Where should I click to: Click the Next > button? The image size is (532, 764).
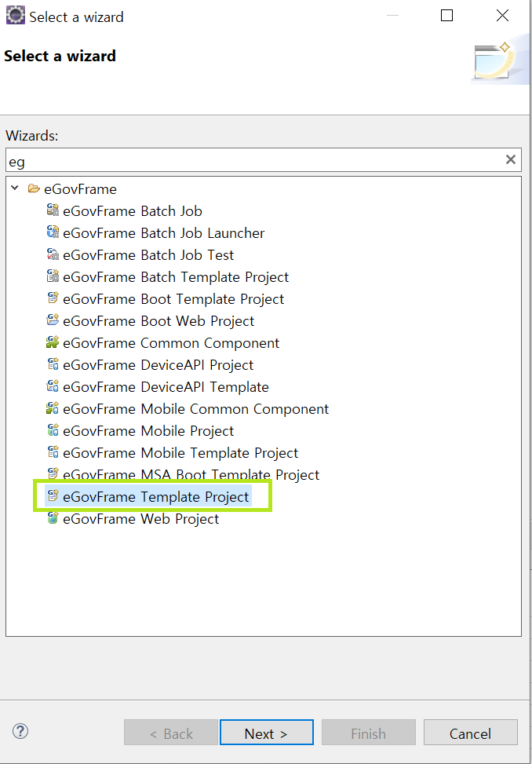266,733
